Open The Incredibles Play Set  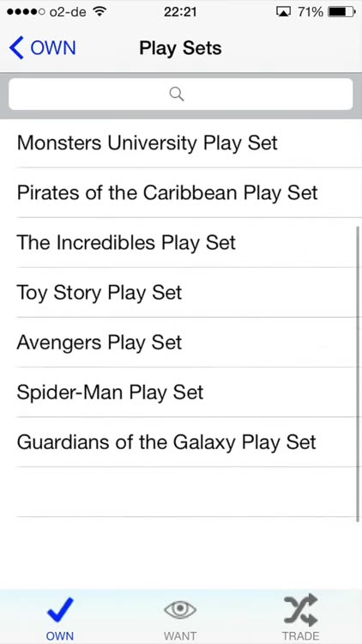click(x=181, y=243)
